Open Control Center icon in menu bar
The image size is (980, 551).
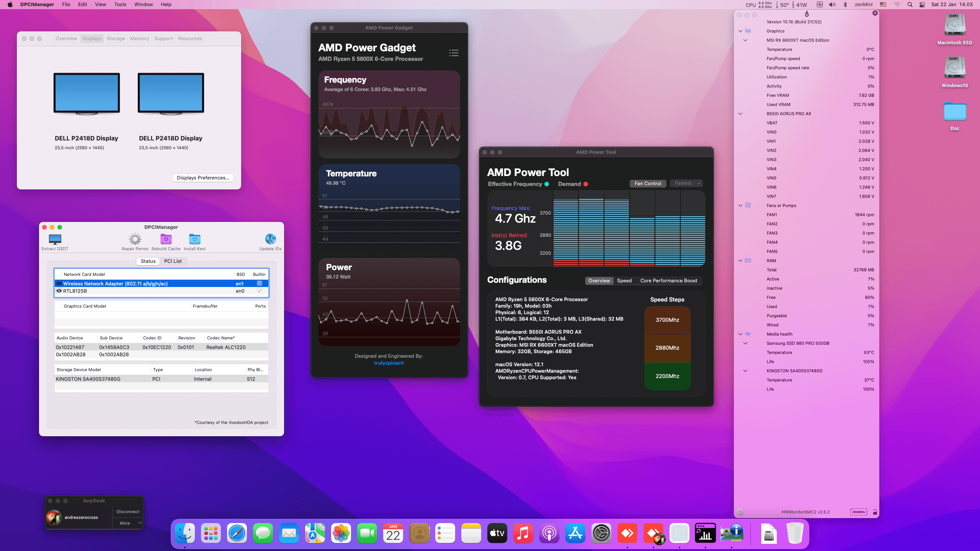point(922,5)
